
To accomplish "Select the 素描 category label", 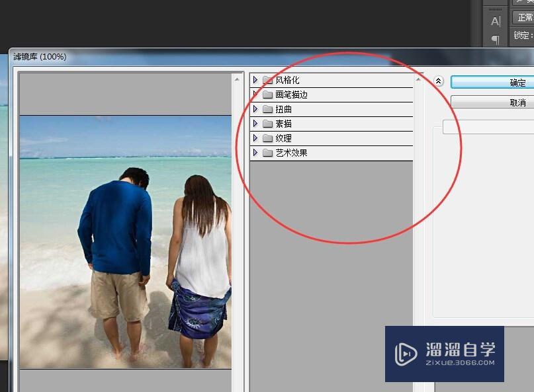I will pyautogui.click(x=283, y=124).
